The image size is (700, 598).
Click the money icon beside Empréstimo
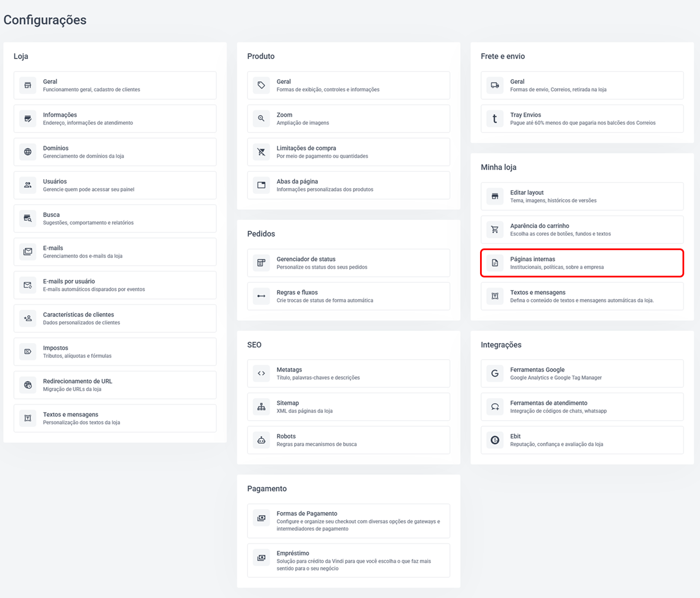point(261,558)
